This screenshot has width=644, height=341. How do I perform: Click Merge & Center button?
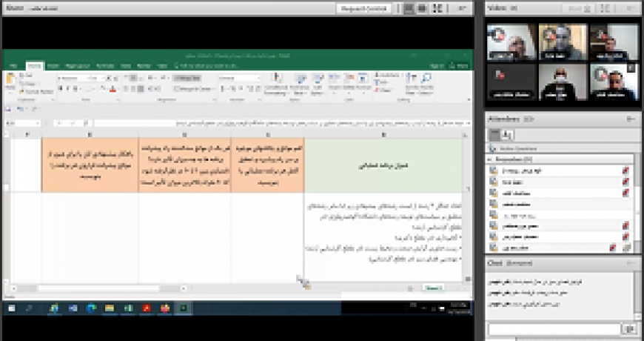point(193,88)
